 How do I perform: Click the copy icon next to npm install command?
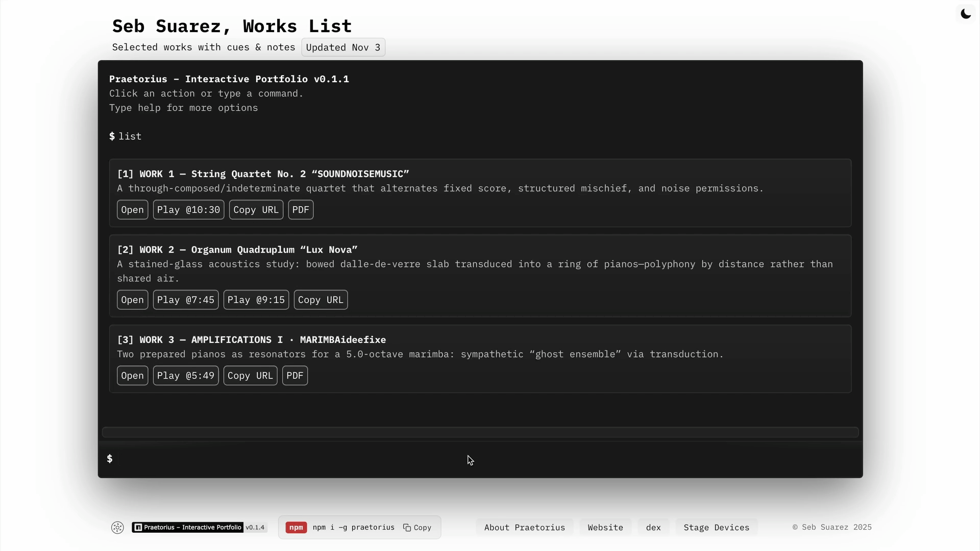click(x=408, y=528)
